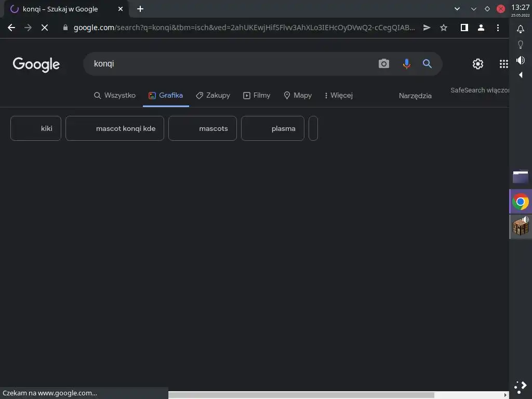Open the Google apps grid

click(503, 64)
